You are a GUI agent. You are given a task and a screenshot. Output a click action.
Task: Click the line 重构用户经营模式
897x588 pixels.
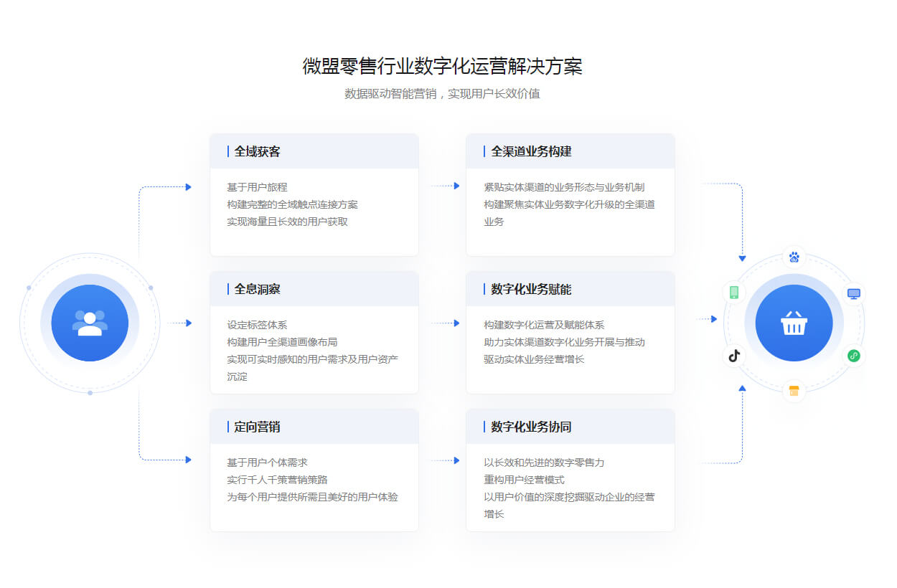click(x=524, y=480)
